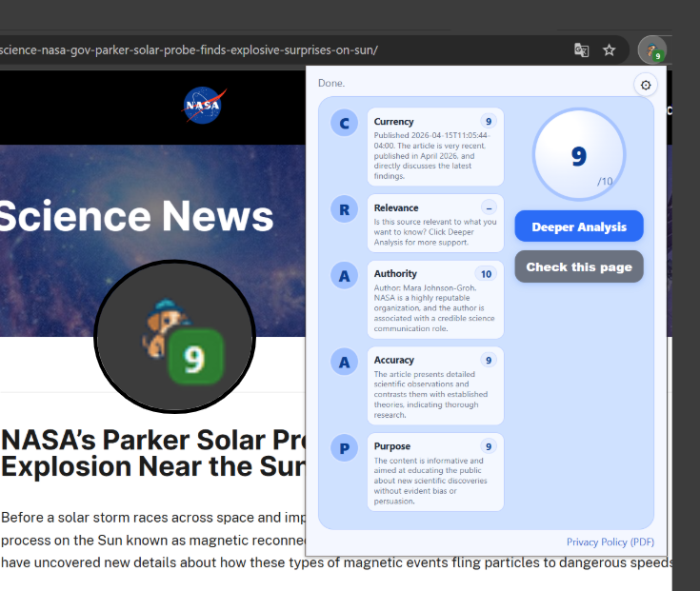The height and width of the screenshot is (591, 700).
Task: Open the Privacy Policy (PDF) link
Action: 610,542
